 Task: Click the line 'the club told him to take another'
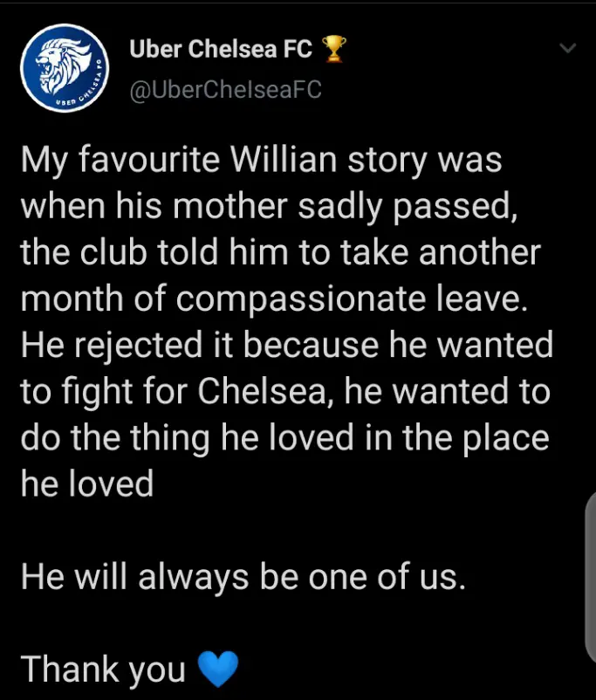[x=280, y=251]
